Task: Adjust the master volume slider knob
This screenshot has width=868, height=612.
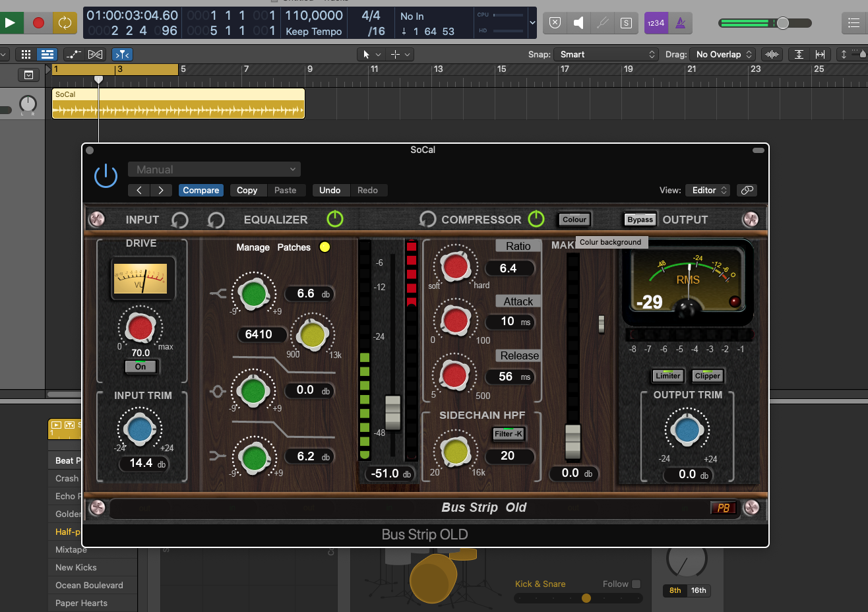Action: tap(782, 23)
